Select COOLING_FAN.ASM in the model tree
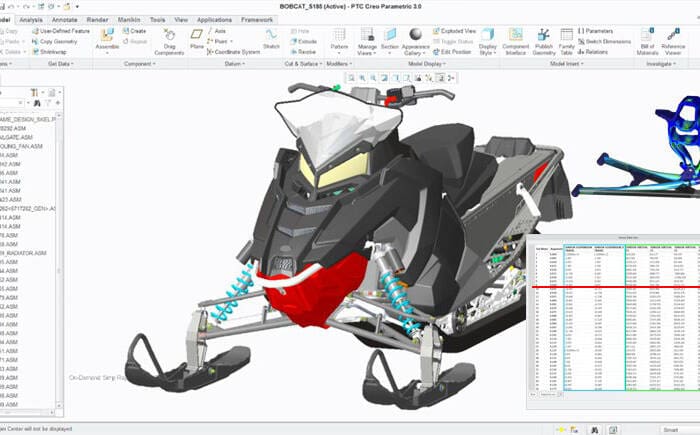 [x=21, y=146]
